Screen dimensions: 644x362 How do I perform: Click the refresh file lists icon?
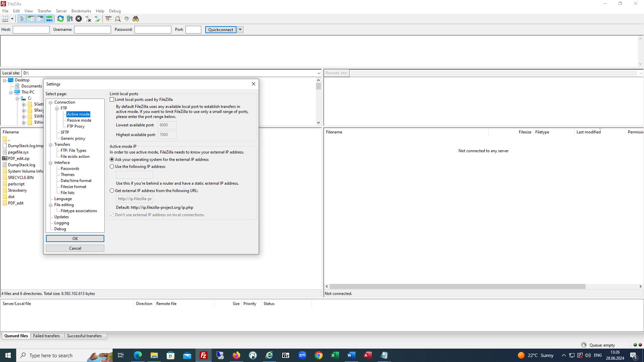coord(60,19)
